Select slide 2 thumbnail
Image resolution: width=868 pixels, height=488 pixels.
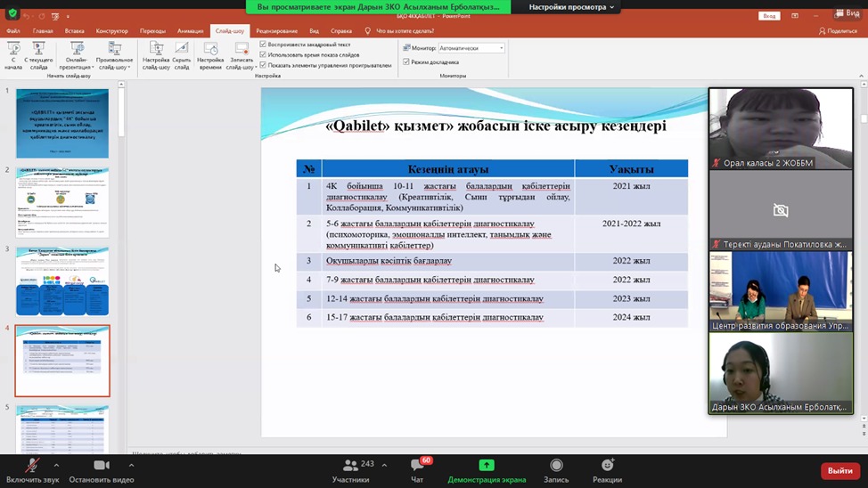62,202
